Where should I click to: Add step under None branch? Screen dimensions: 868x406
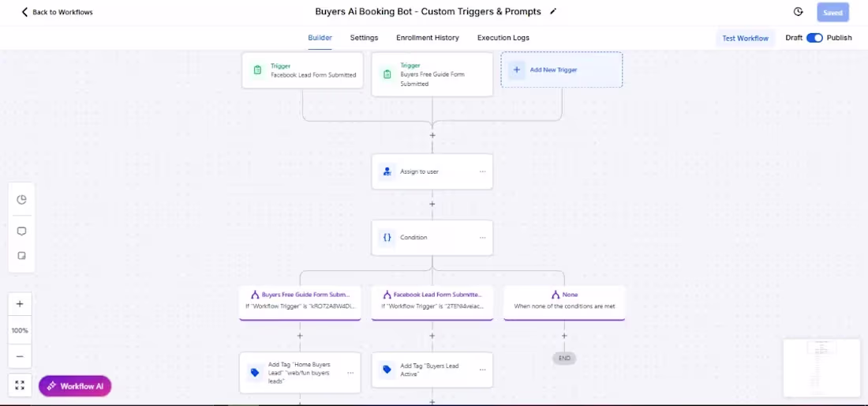[x=564, y=336]
